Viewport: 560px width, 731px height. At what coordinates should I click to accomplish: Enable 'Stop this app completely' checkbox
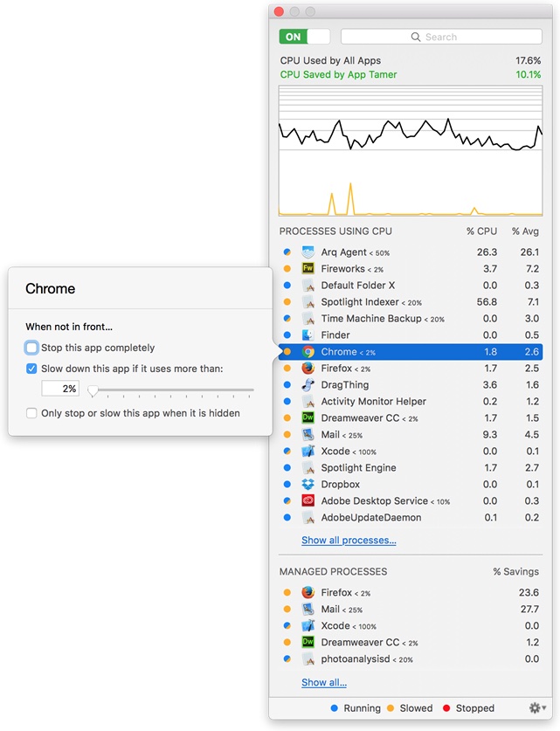pos(31,348)
